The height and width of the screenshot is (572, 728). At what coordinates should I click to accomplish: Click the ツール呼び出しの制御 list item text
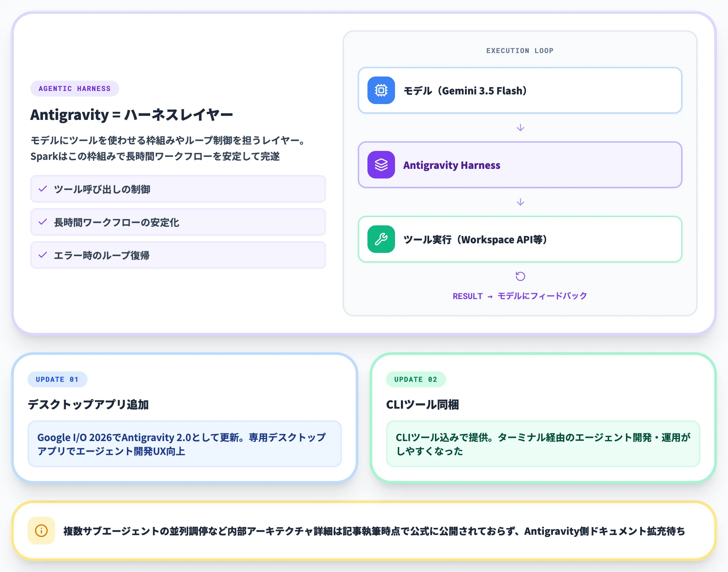[102, 189]
